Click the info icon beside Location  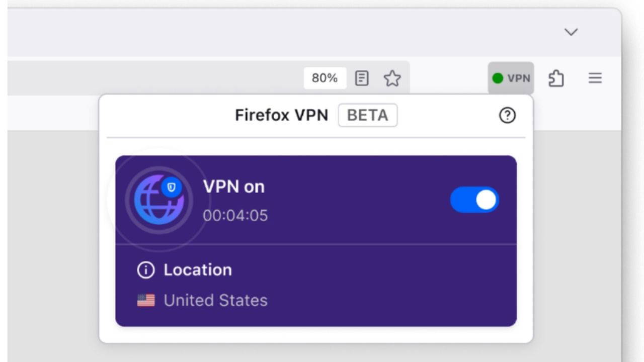145,270
